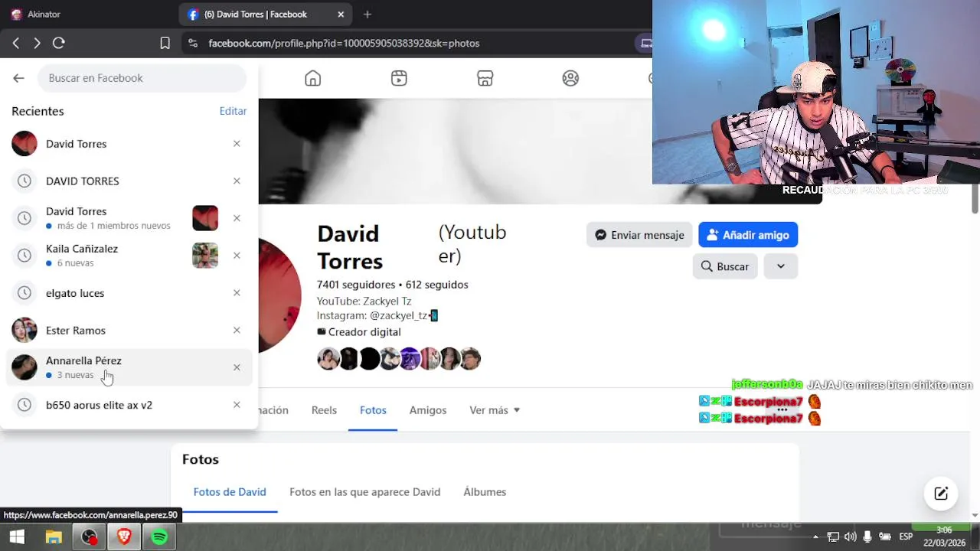
Task: Open the first David Torres recent result
Action: pyautogui.click(x=129, y=144)
